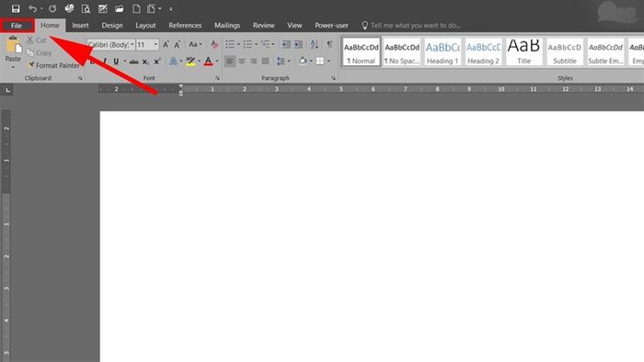This screenshot has width=644, height=362.
Task: Apply the Heading 2 style
Action: click(483, 52)
